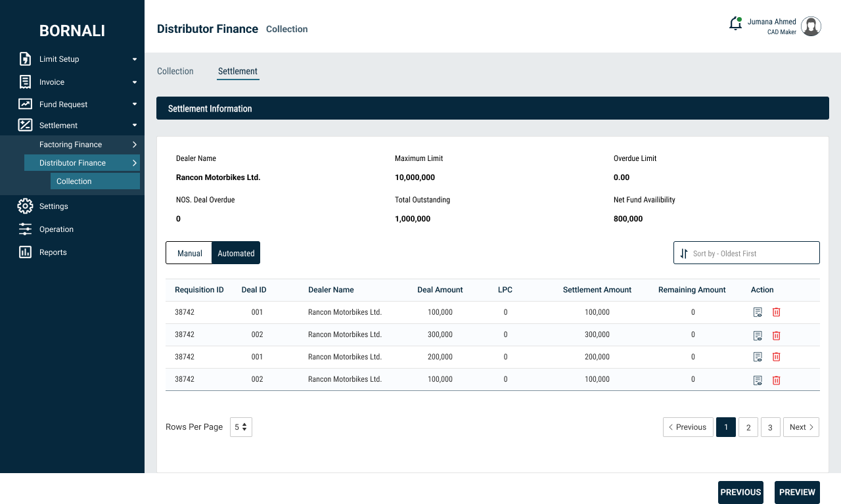The height and width of the screenshot is (504, 841).
Task: Expand Factoring Finance chevron
Action: [x=135, y=145]
